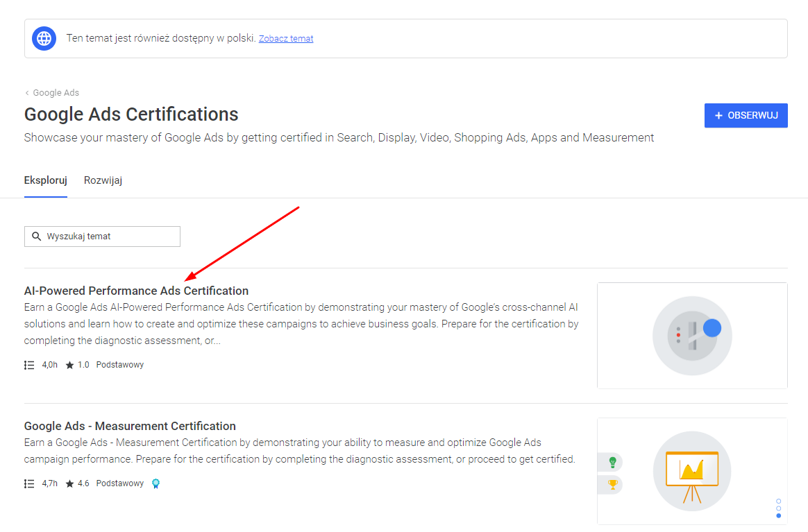Viewport: 808px width, 532px height.
Task: Open the Zobacz temat link
Action: (286, 39)
